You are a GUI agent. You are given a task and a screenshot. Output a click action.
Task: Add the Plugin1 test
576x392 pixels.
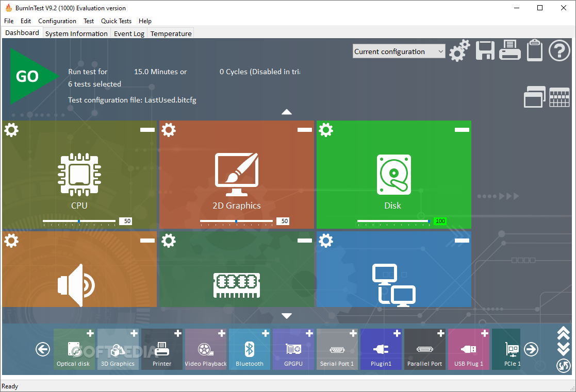397,333
